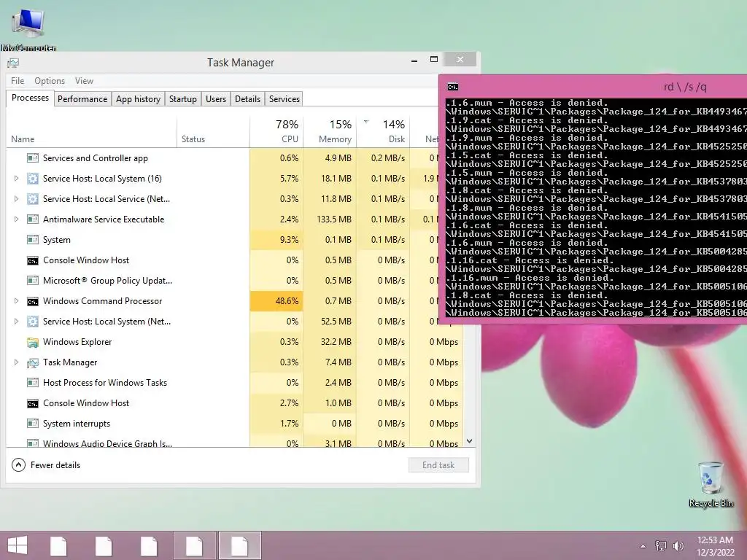This screenshot has height=560, width=747.
Task: Open the File menu
Action: pos(18,81)
